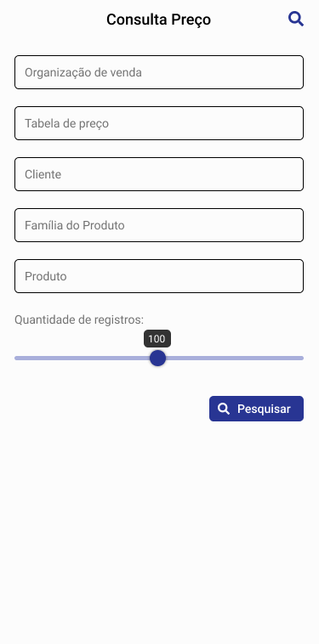This screenshot has width=319, height=644.
Task: Click the slider track right of the handle
Action: [234, 359]
